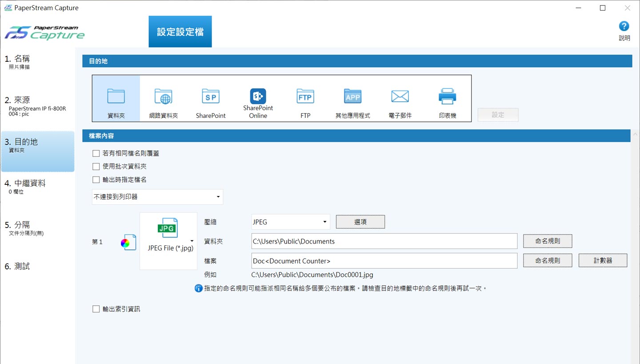Select the FTP destination icon
This screenshot has height=364, width=640.
[305, 98]
